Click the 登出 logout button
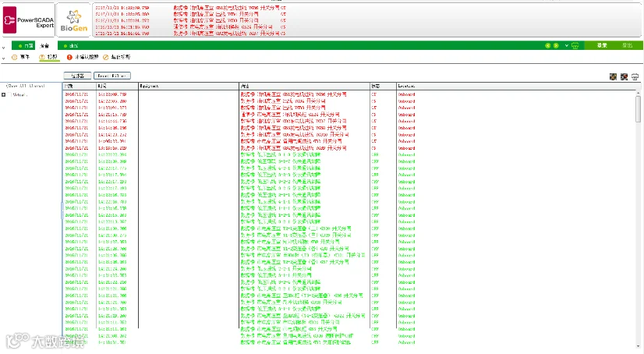 (x=627, y=45)
